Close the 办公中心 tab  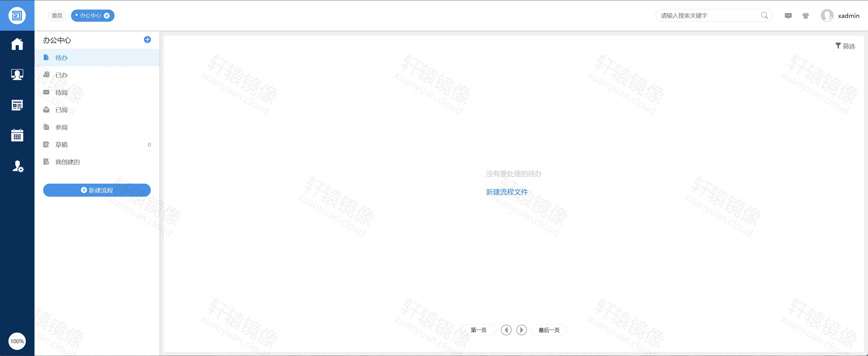pyautogui.click(x=107, y=15)
